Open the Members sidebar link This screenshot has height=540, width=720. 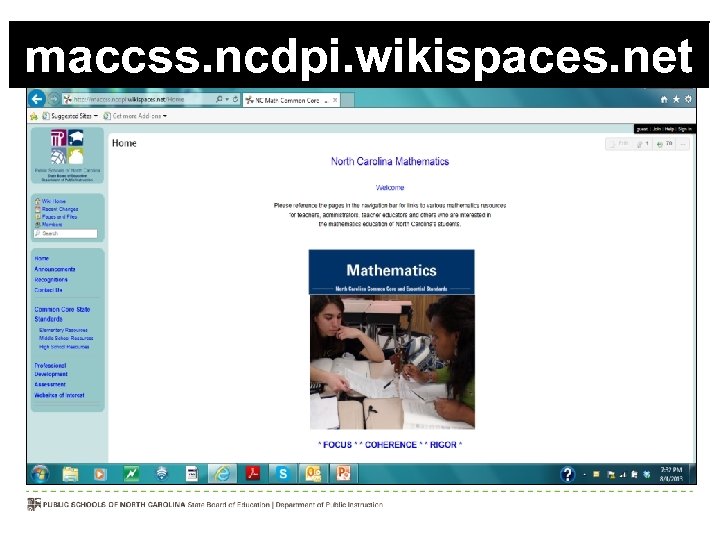point(52,225)
